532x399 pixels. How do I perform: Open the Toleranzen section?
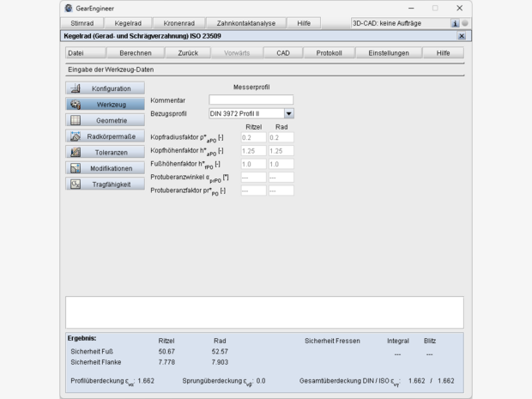click(x=105, y=152)
